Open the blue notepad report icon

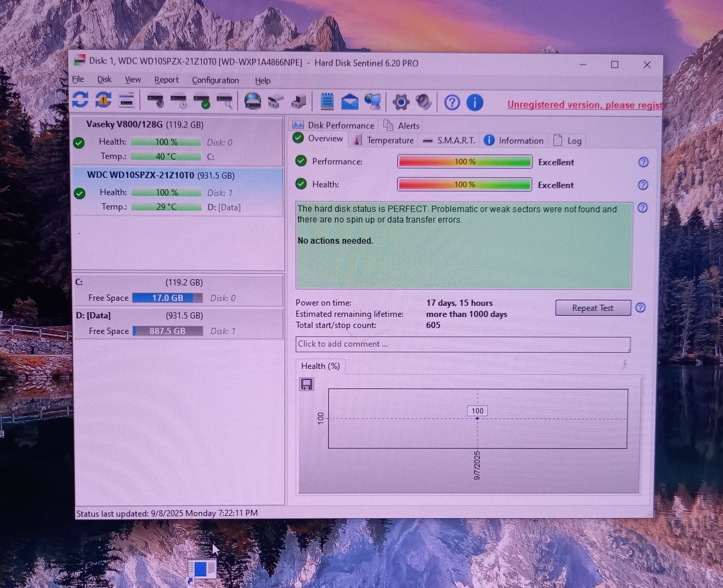[327, 102]
